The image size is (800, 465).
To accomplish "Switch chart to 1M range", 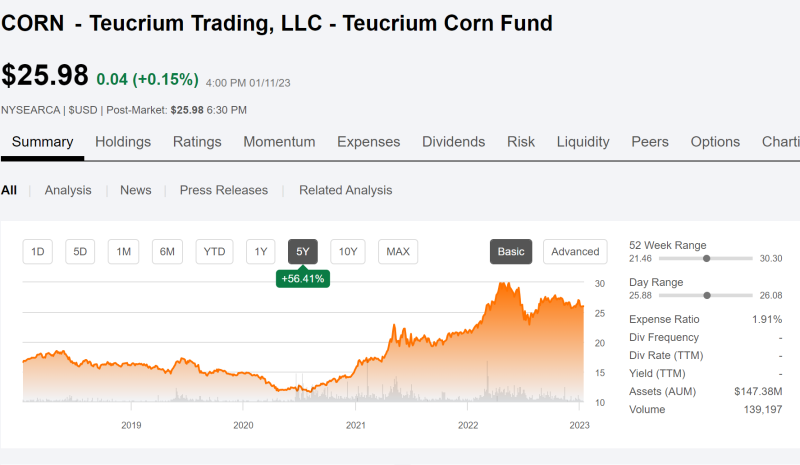I will (x=123, y=252).
